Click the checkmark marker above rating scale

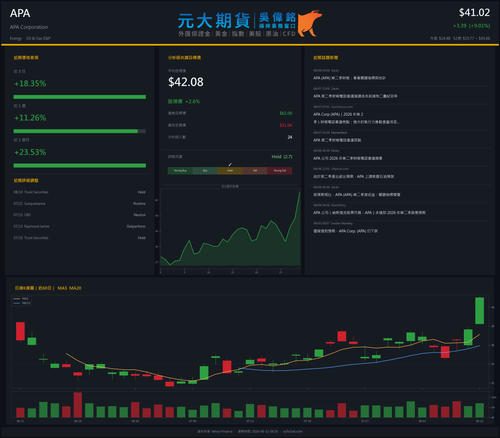pos(230,164)
